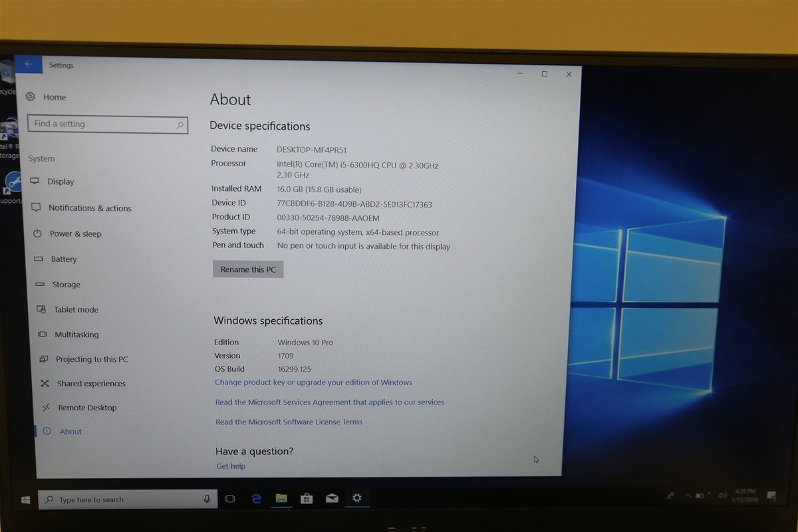This screenshot has width=798, height=532.
Task: Open the Change product key link
Action: pyautogui.click(x=313, y=382)
